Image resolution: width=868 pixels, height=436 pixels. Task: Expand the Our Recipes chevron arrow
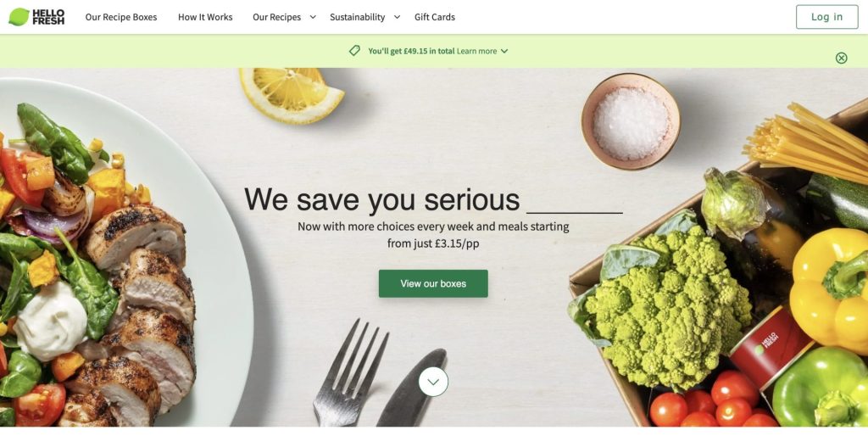(x=313, y=17)
